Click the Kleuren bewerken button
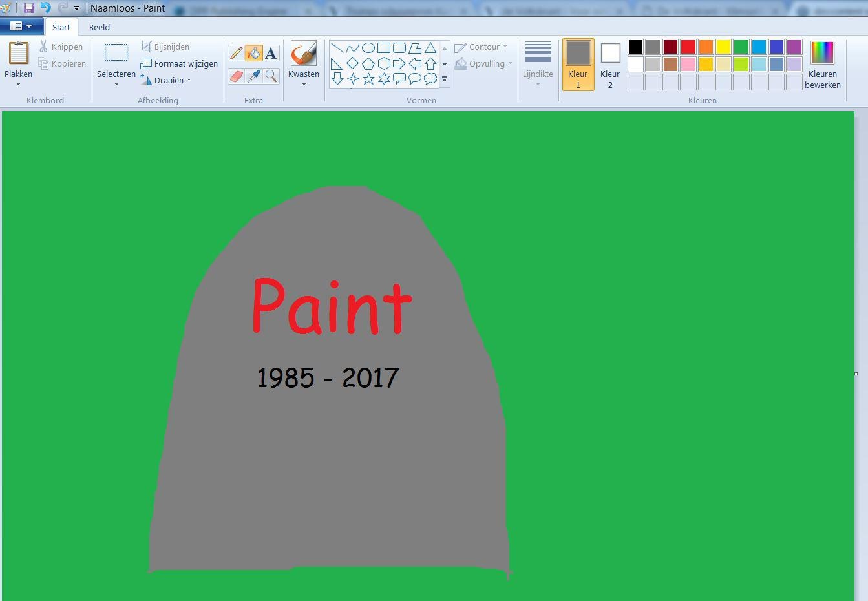 (x=821, y=63)
